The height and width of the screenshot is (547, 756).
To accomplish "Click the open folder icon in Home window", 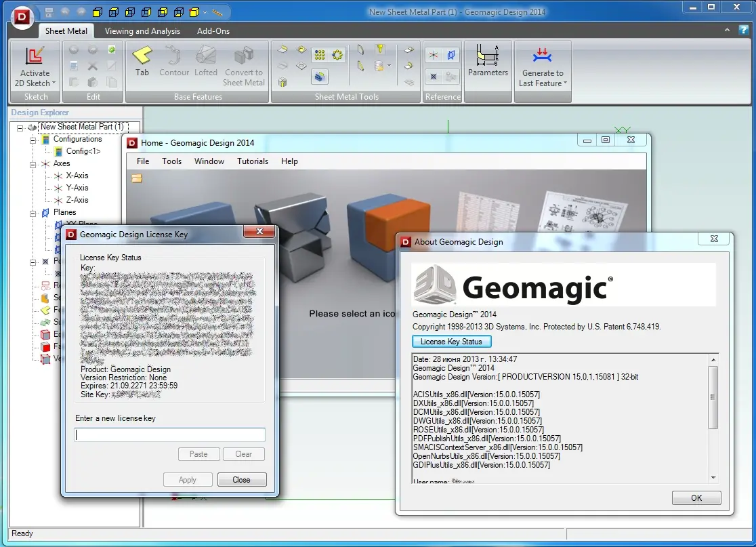I will (x=137, y=178).
